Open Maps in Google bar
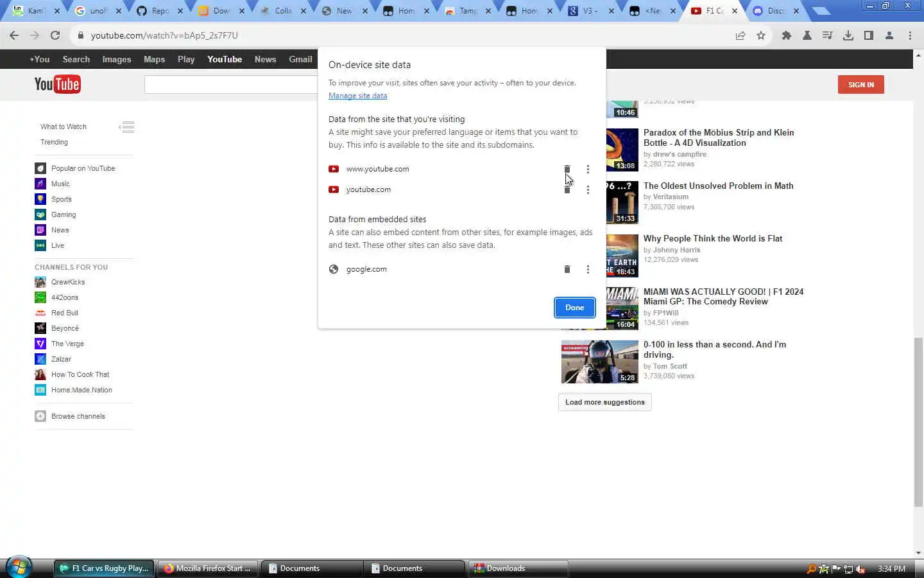This screenshot has height=578, width=924. click(x=154, y=59)
